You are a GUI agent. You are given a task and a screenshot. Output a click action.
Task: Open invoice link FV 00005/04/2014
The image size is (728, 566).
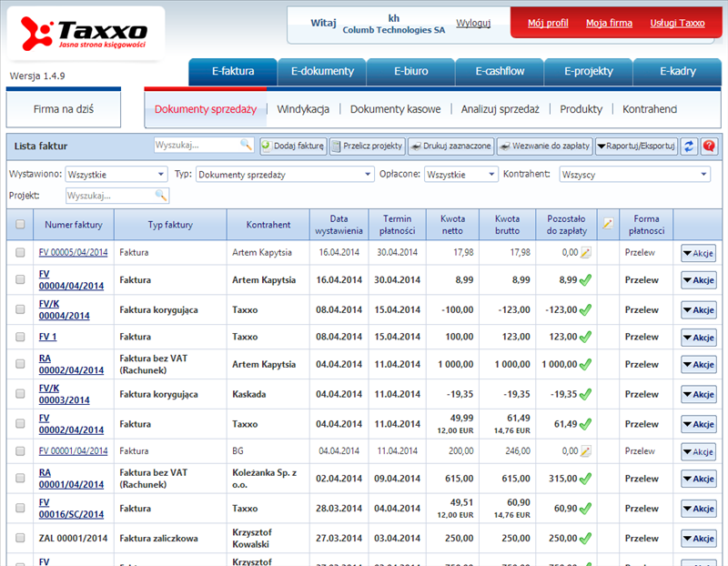pos(73,252)
